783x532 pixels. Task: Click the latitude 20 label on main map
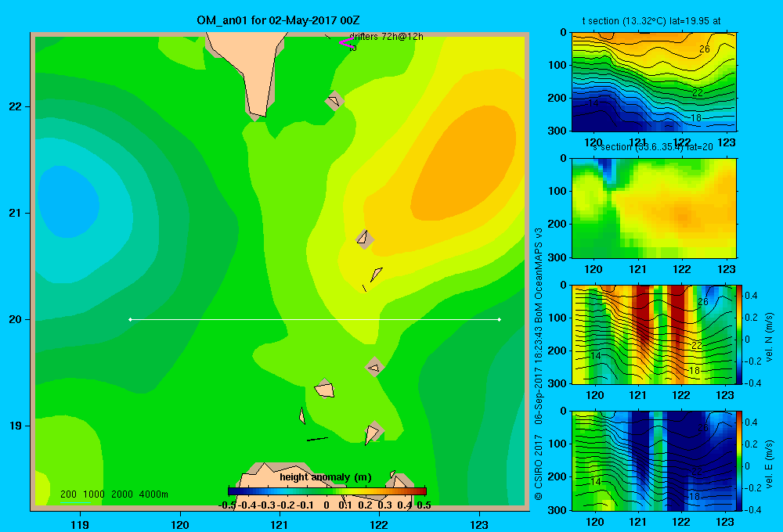(16, 319)
